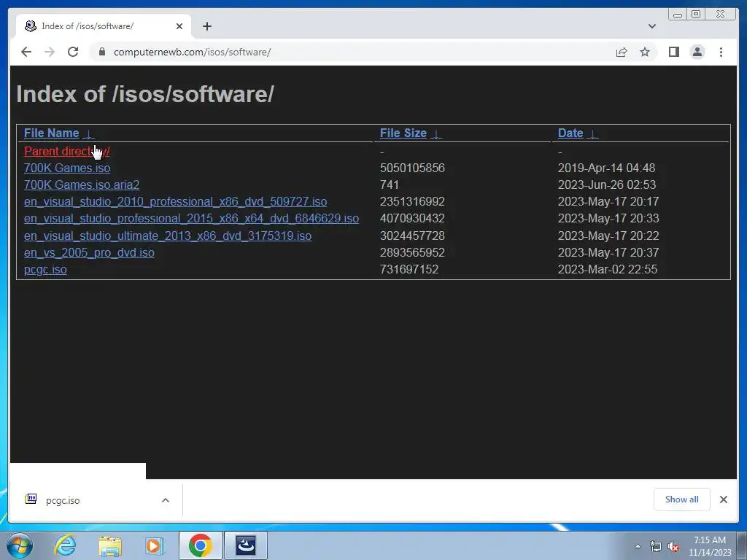Download 700K Games.iso
747x560 pixels.
click(x=66, y=168)
